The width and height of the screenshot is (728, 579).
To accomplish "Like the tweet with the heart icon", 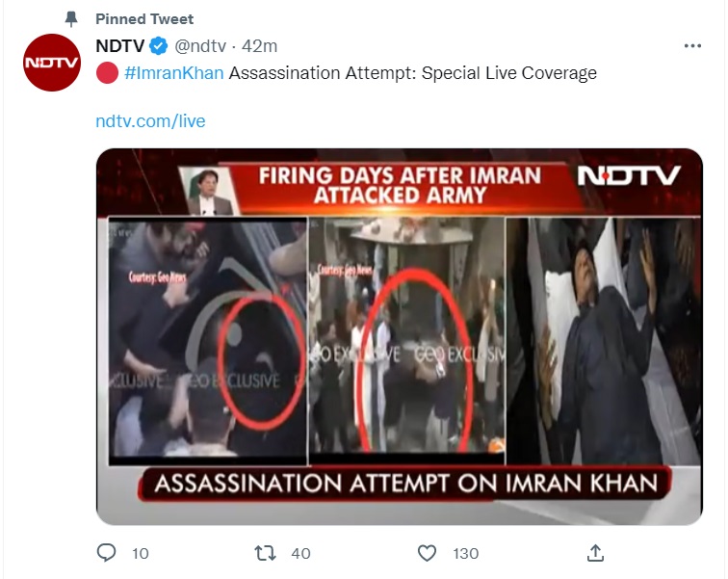I will tap(428, 553).
